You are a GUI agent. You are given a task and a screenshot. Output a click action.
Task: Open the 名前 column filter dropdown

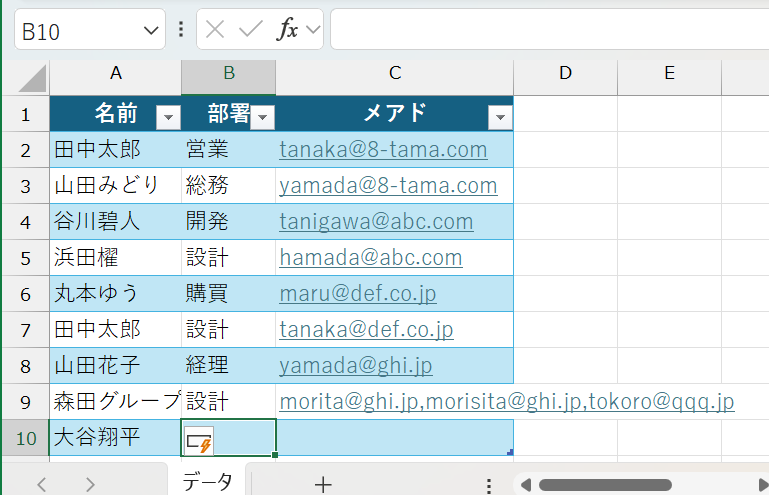point(169,117)
